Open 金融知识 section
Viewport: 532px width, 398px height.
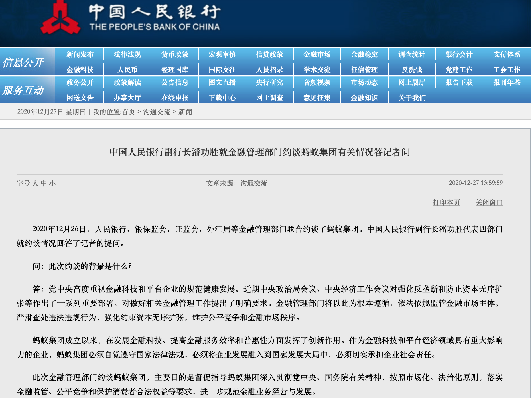click(x=364, y=98)
